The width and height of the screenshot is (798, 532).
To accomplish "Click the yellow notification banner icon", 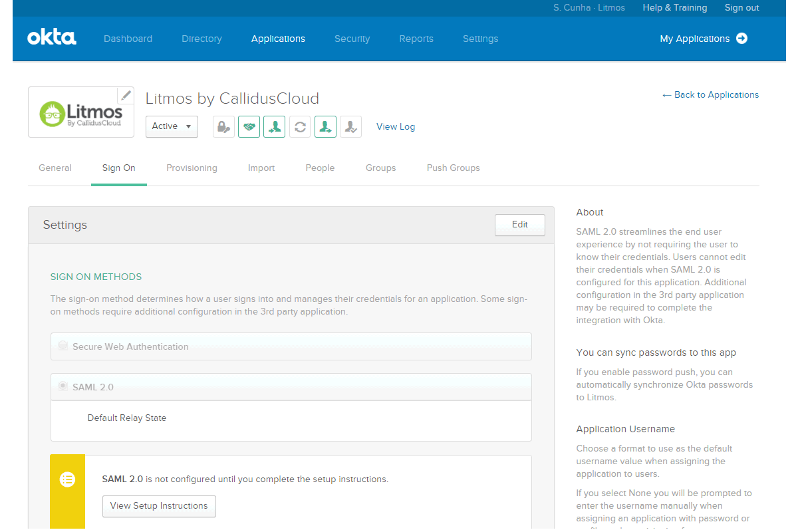I will (67, 479).
